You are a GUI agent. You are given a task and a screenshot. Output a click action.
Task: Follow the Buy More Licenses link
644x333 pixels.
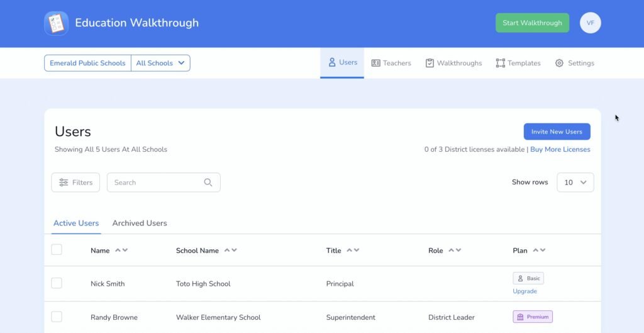point(560,149)
